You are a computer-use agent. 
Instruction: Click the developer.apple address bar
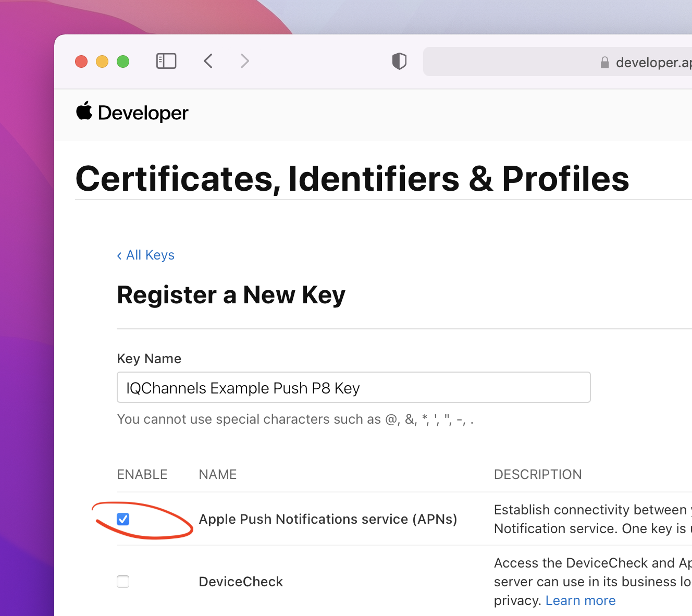(558, 62)
